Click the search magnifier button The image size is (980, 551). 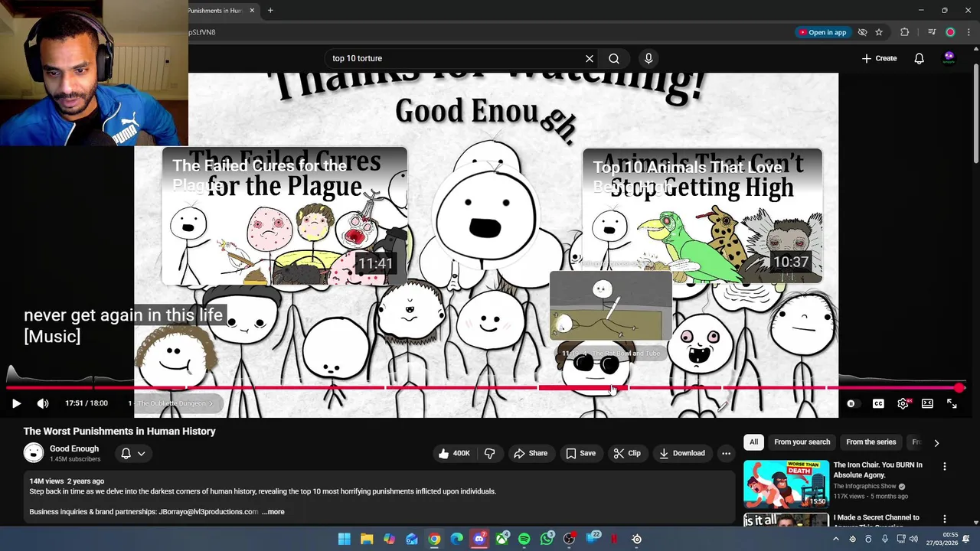pos(614,58)
